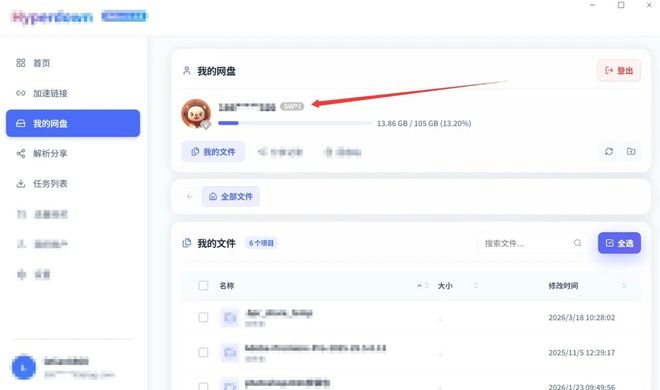Open 加速链接 in the sidebar menu
The height and width of the screenshot is (390, 660).
(x=73, y=93)
